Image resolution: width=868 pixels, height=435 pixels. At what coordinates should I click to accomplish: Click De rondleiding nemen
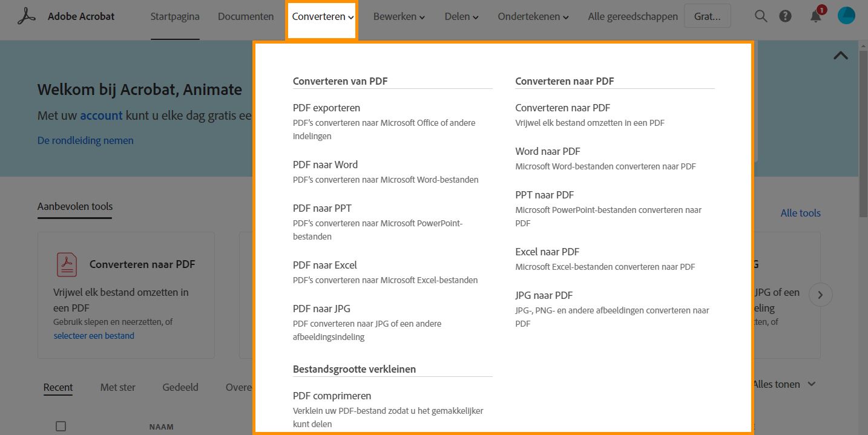click(x=85, y=140)
